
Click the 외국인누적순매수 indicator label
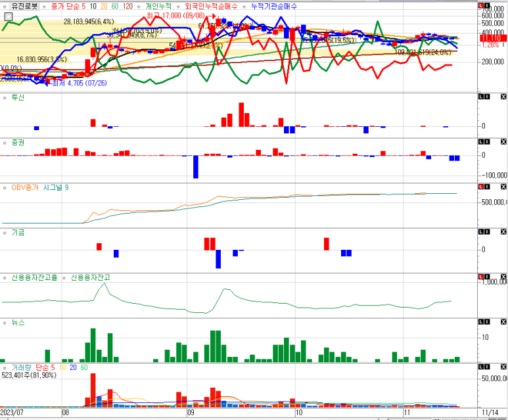pyautogui.click(x=211, y=6)
